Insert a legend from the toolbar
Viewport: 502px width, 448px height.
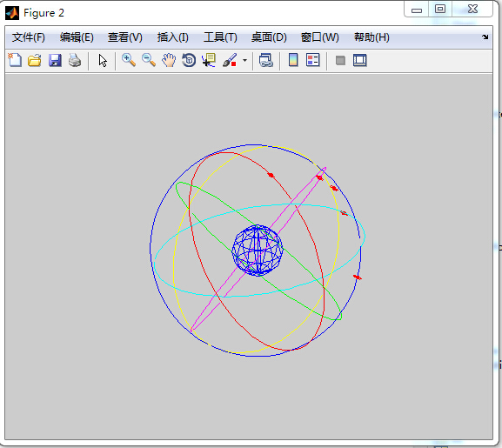[313, 60]
